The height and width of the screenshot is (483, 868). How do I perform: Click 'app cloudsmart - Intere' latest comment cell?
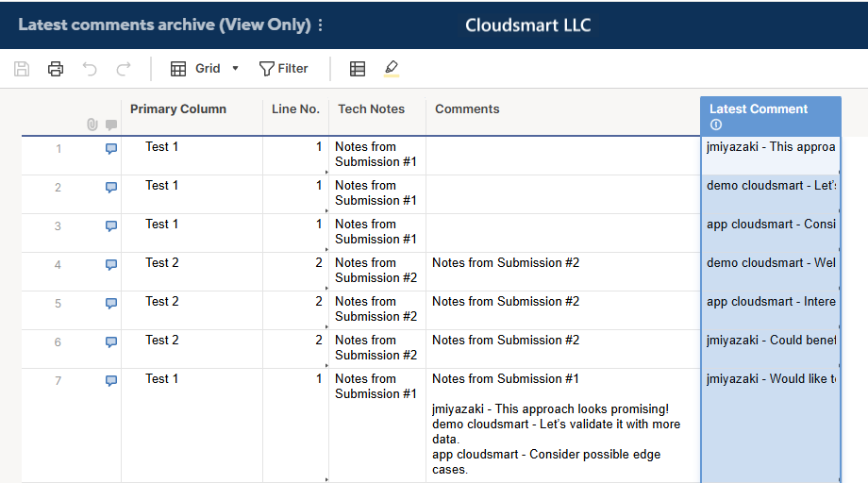click(x=771, y=310)
